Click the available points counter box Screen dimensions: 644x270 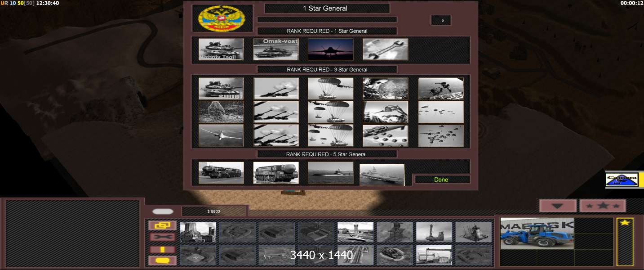(441, 20)
